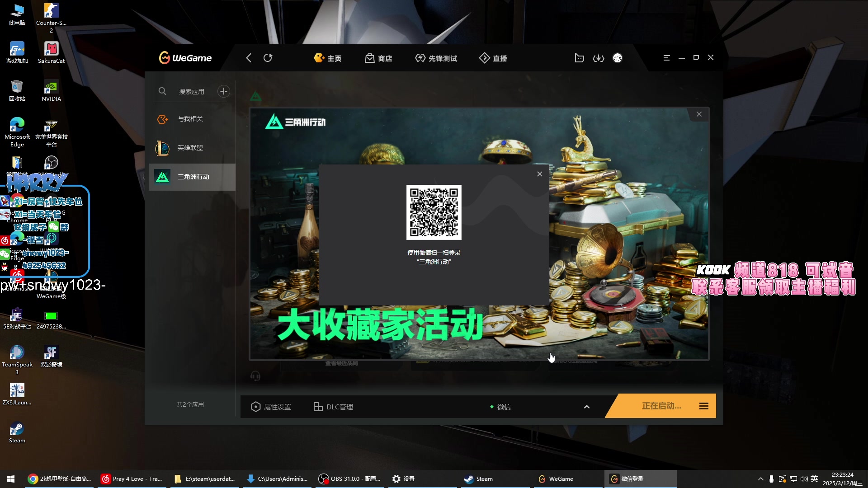The height and width of the screenshot is (488, 868).
Task: Click the 大收藏家活动 banner image
Action: (x=380, y=324)
